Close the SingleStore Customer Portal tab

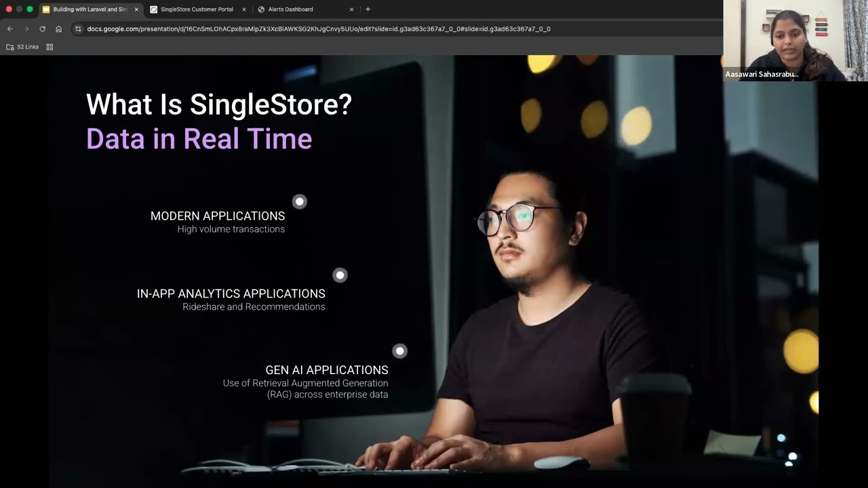tap(244, 9)
